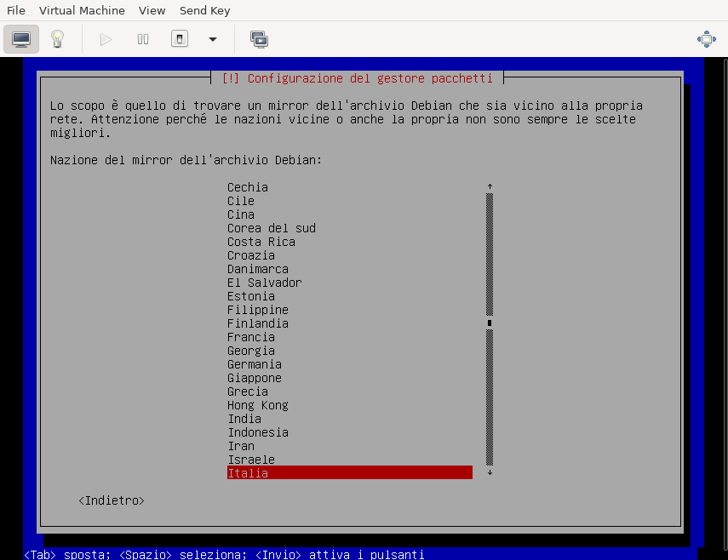
Task: Select Francia from the country list
Action: point(350,337)
